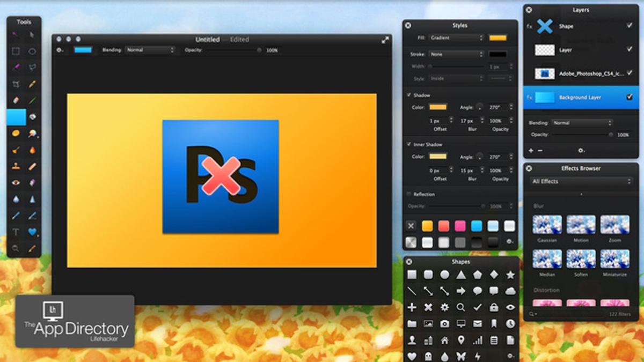Select the Type (T) tool

(16, 232)
